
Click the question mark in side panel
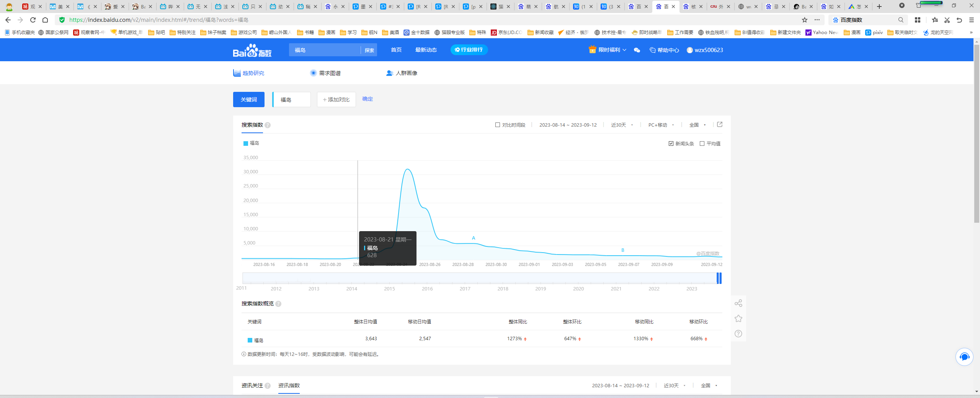coord(738,334)
